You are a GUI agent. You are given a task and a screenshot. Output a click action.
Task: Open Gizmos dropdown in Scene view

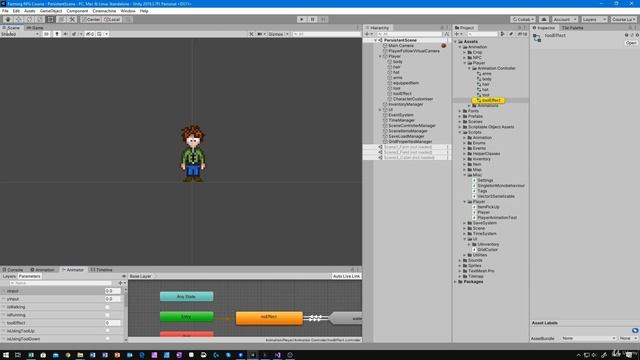[278, 34]
